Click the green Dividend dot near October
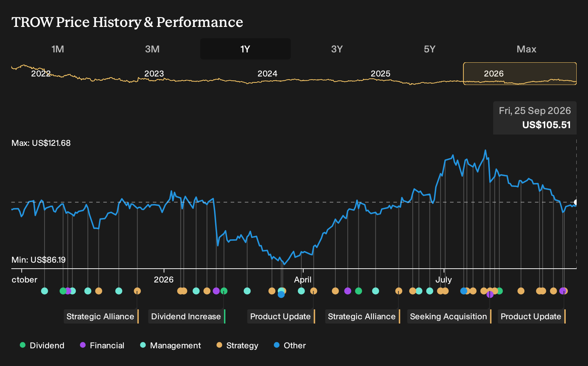 pyautogui.click(x=63, y=291)
